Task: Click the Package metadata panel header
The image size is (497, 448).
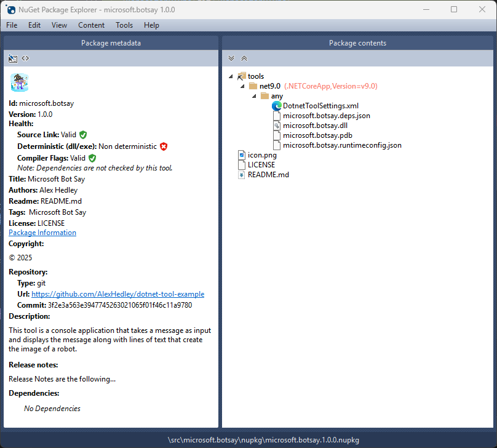Action: (111, 43)
